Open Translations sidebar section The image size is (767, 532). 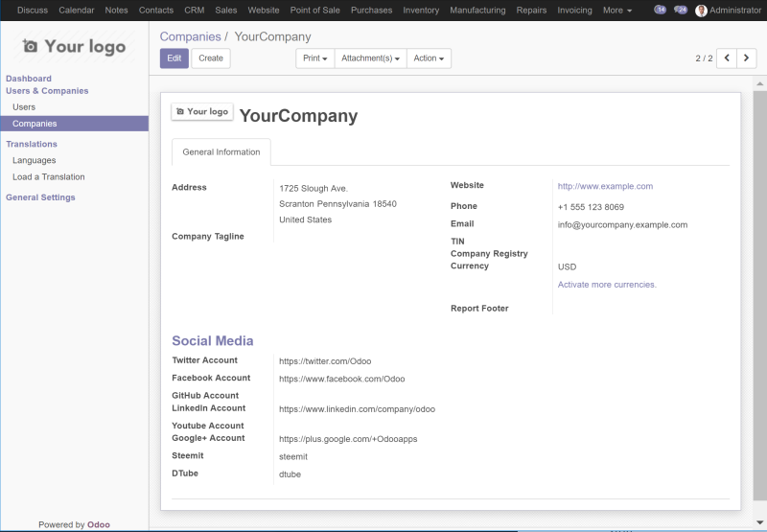pos(32,144)
